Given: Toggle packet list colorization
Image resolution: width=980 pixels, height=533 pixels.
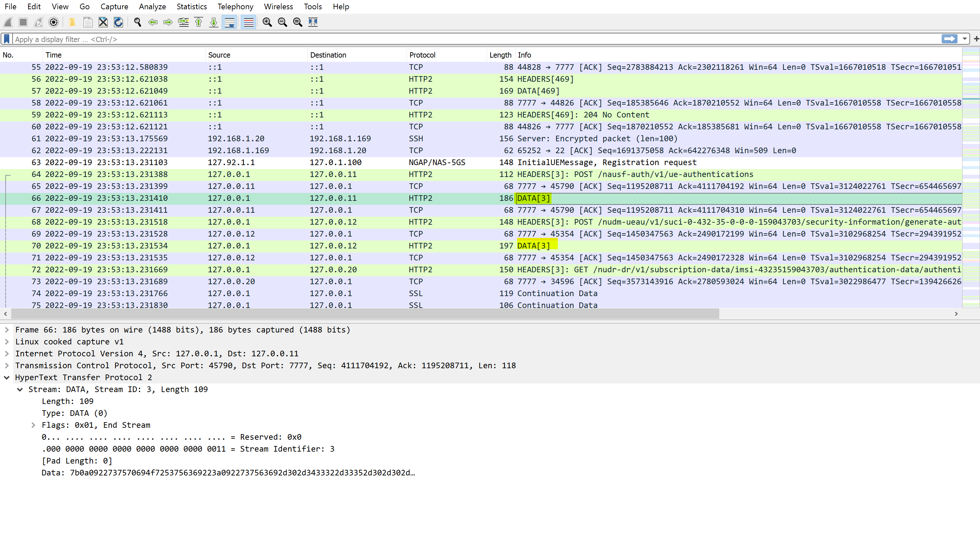Looking at the screenshot, I should [x=248, y=22].
